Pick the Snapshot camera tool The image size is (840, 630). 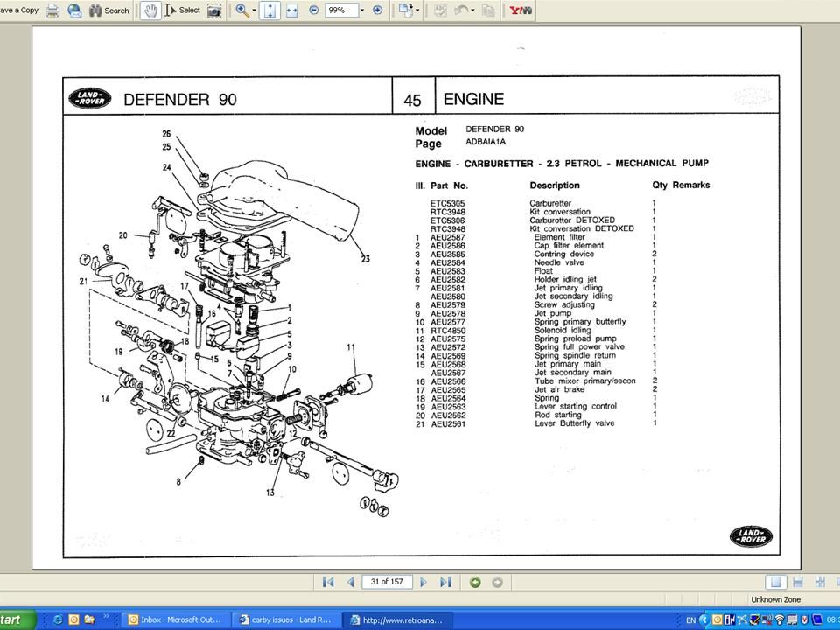coord(214,10)
